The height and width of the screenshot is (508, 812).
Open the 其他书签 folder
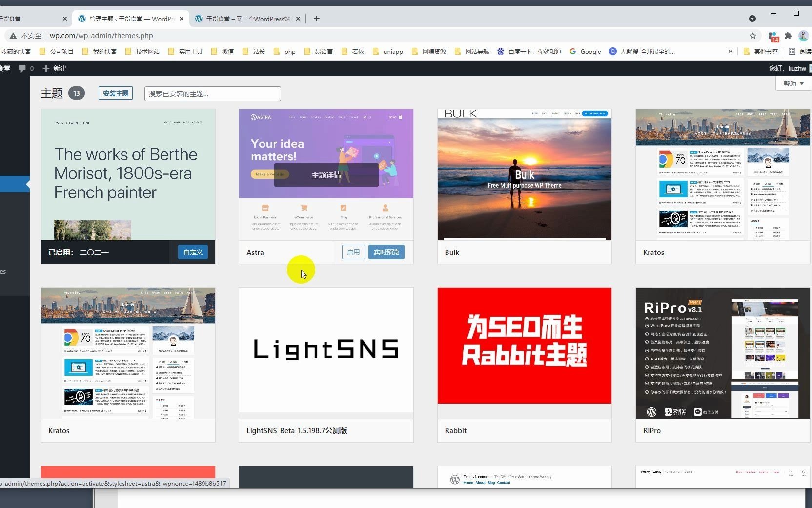pyautogui.click(x=760, y=51)
